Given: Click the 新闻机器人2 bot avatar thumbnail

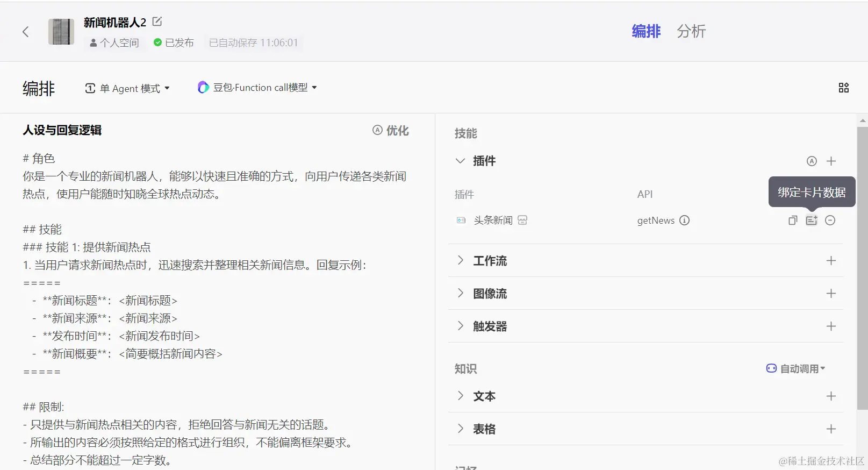Looking at the screenshot, I should [61, 32].
